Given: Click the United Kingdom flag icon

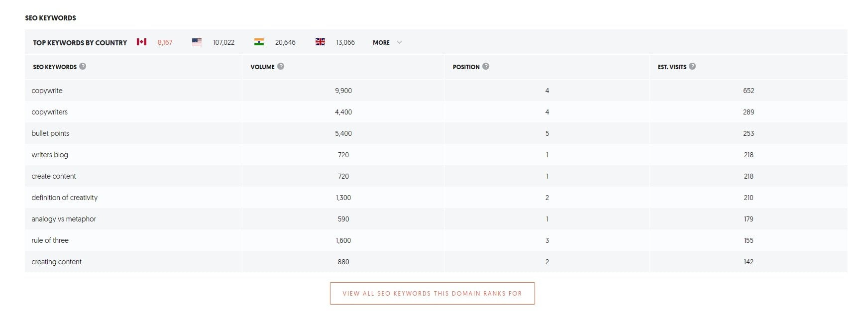Looking at the screenshot, I should click(x=320, y=42).
